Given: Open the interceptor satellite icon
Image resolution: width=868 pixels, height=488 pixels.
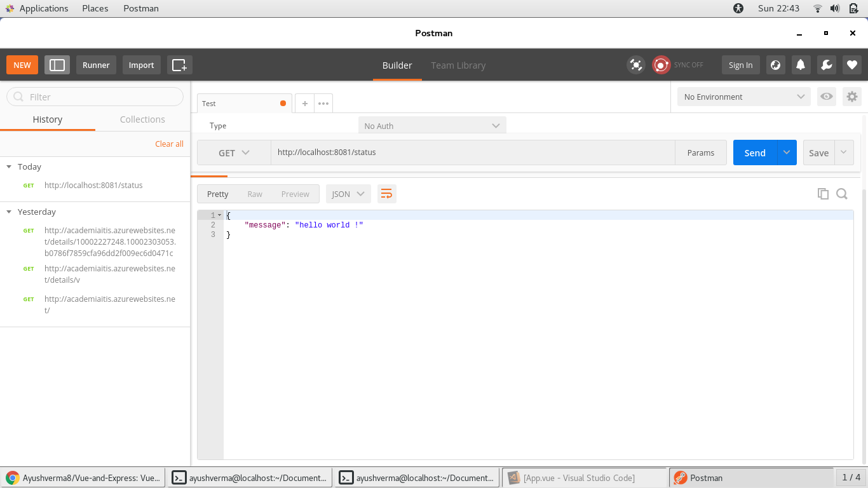Looking at the screenshot, I should pyautogui.click(x=636, y=65).
